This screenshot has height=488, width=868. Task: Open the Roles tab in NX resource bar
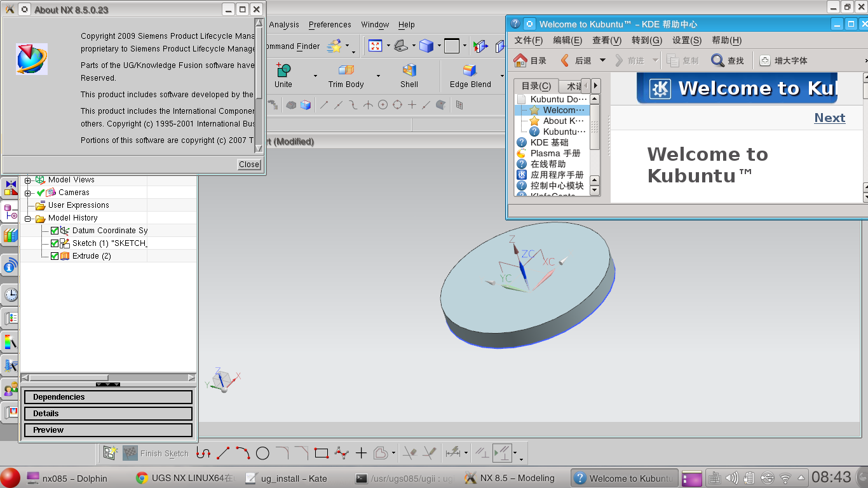(x=10, y=389)
